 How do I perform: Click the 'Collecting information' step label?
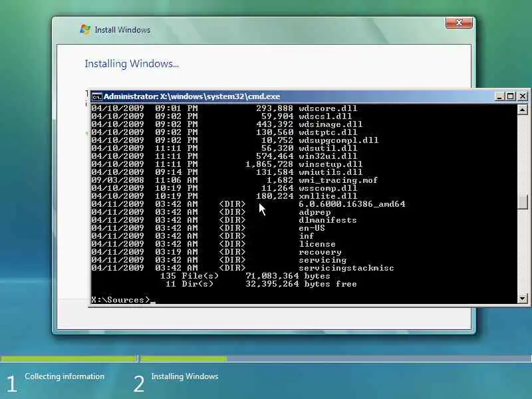(65, 376)
